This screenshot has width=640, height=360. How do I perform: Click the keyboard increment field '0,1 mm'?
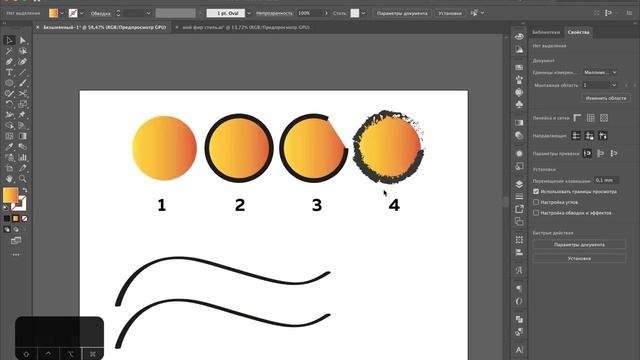coord(607,180)
